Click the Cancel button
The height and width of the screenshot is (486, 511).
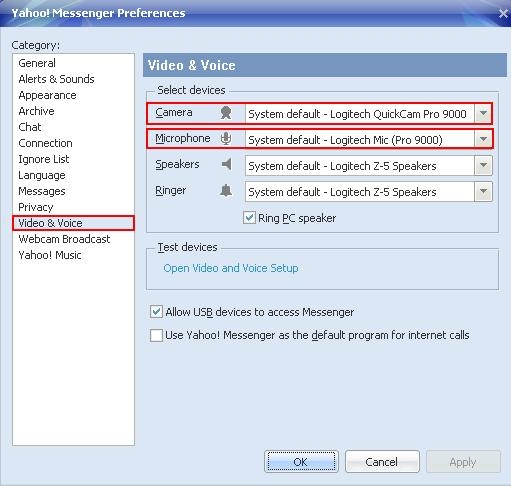[382, 462]
